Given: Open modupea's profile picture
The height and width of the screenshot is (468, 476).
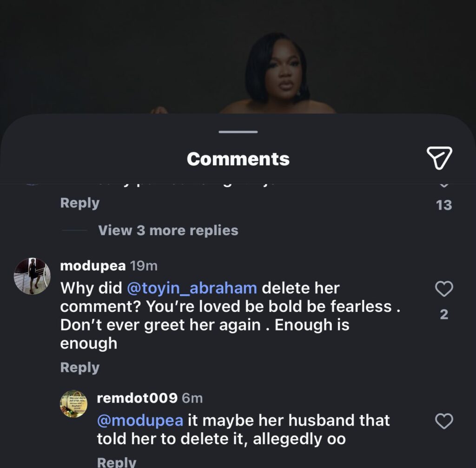Looking at the screenshot, I should [32, 276].
